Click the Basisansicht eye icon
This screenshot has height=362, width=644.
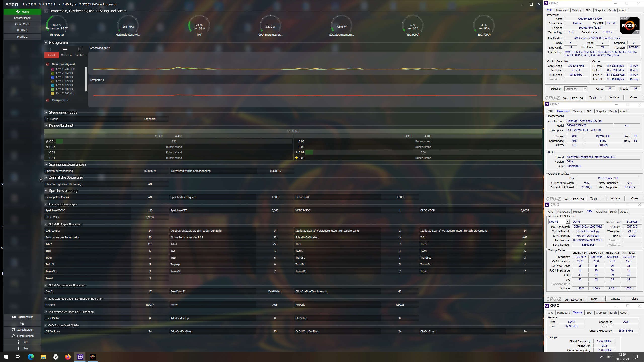tap(14, 317)
